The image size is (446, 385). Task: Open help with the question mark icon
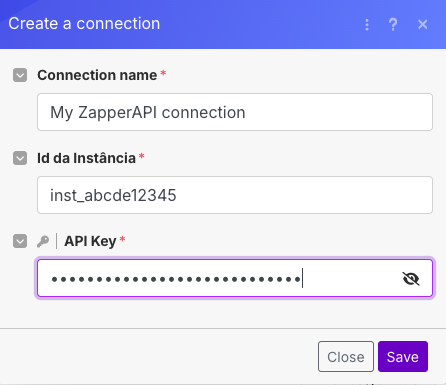click(x=393, y=25)
